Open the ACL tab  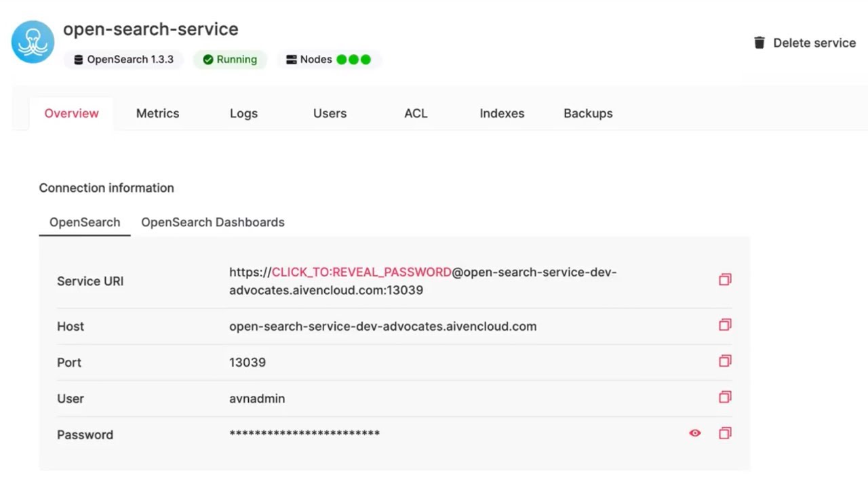[x=416, y=113]
